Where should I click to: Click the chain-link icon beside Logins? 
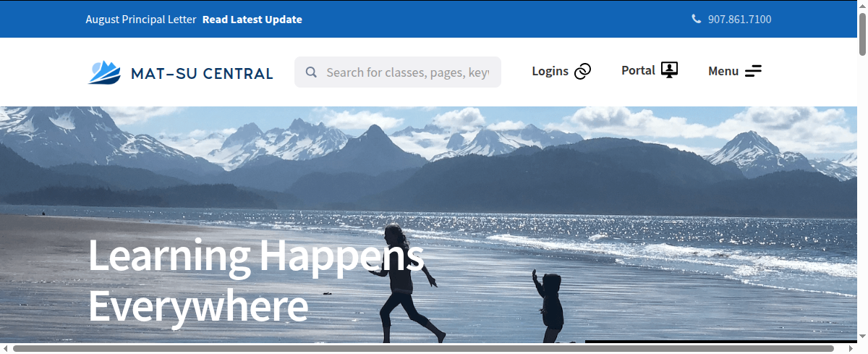click(583, 71)
